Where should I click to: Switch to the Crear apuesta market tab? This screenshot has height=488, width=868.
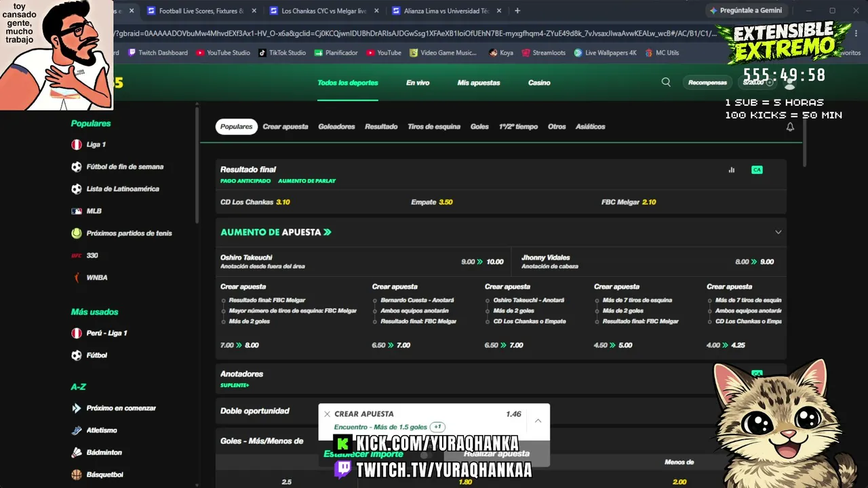(x=285, y=127)
